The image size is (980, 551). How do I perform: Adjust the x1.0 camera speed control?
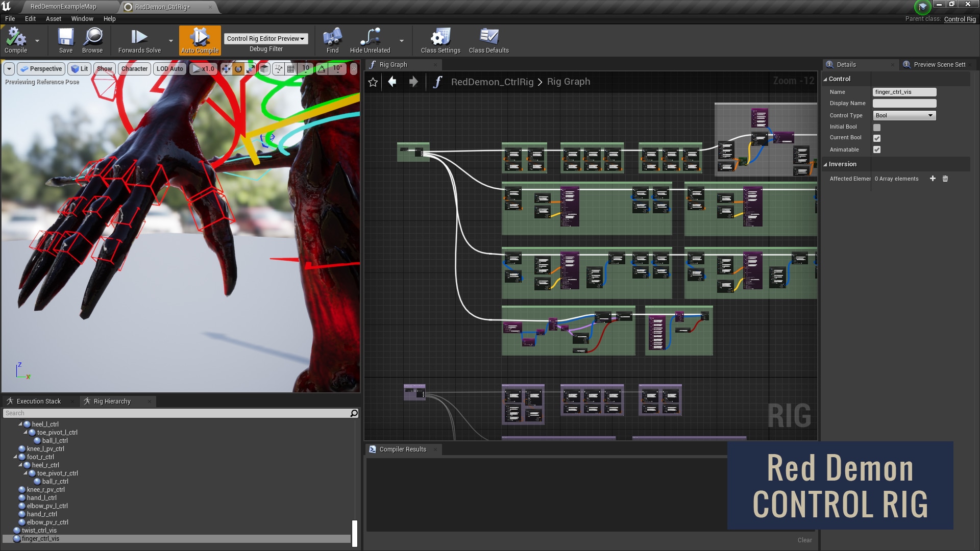(x=203, y=68)
